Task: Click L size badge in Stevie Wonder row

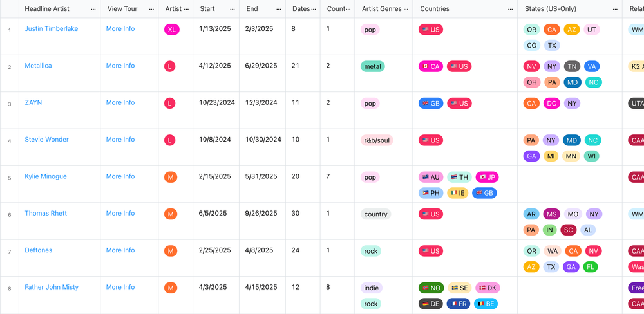Action: (x=169, y=140)
